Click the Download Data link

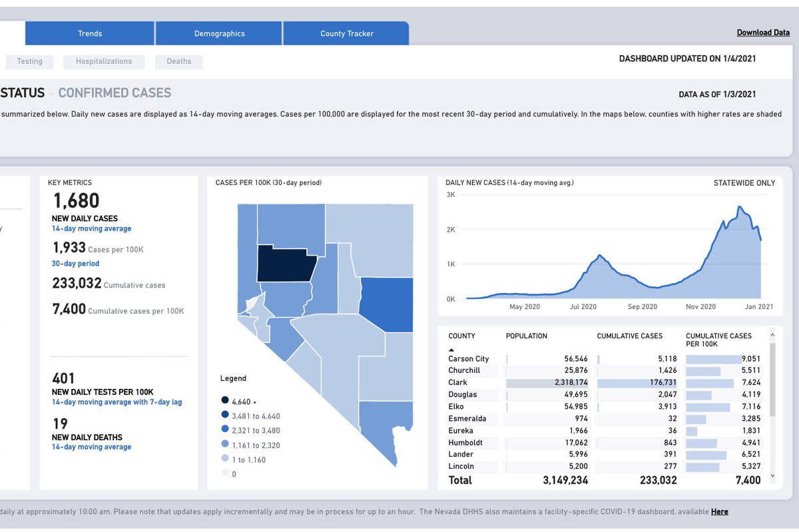coord(763,33)
